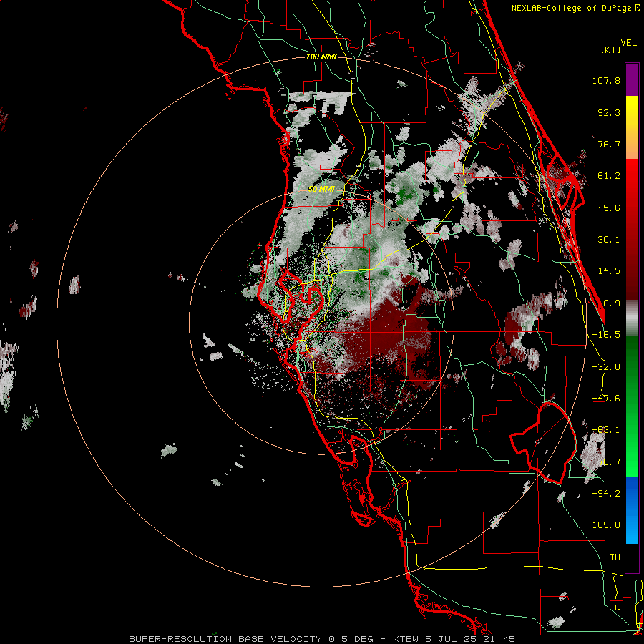The image size is (644, 644).
Task: Select the -63.1 legend value
Action: [x=606, y=430]
